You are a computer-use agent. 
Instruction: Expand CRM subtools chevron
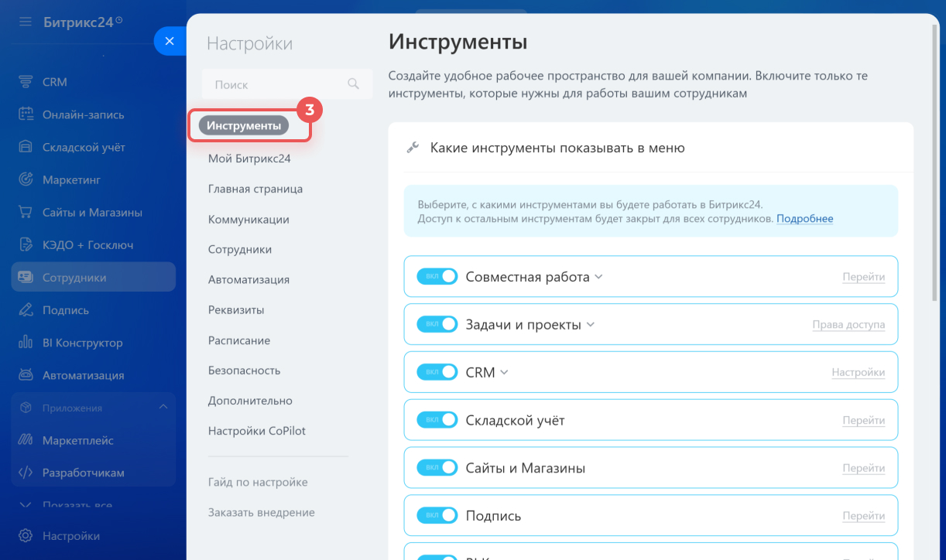click(504, 372)
